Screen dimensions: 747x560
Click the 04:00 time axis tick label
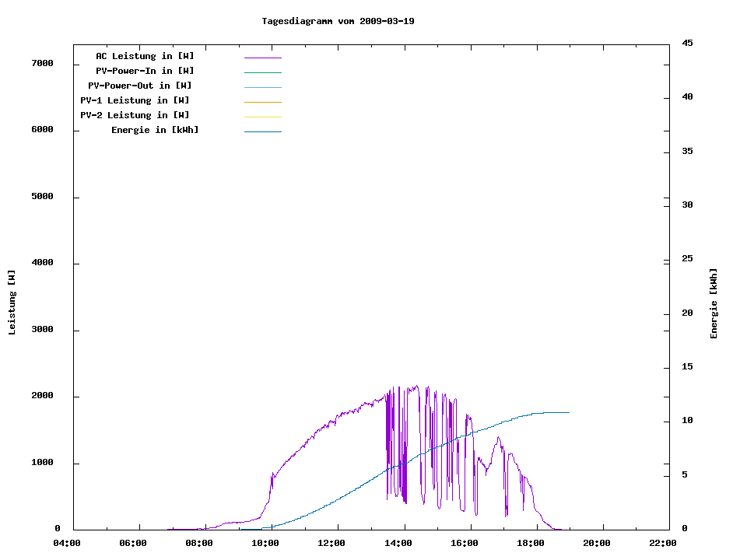68,543
